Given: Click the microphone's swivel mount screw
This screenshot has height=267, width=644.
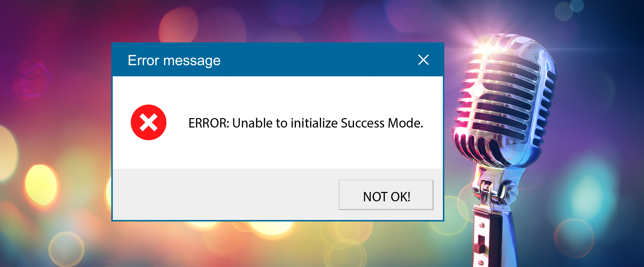Looking at the screenshot, I should pos(511,191).
